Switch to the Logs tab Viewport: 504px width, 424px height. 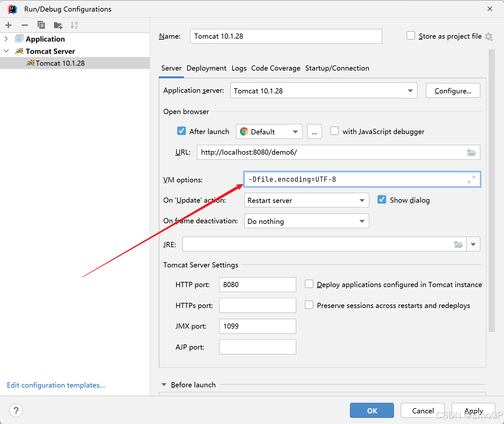(x=239, y=68)
